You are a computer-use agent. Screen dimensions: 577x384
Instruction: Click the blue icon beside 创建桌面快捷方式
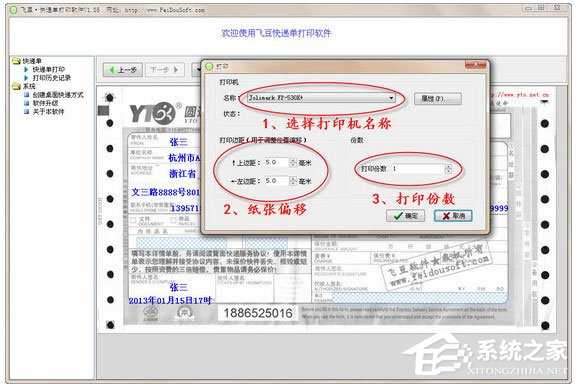(26, 95)
